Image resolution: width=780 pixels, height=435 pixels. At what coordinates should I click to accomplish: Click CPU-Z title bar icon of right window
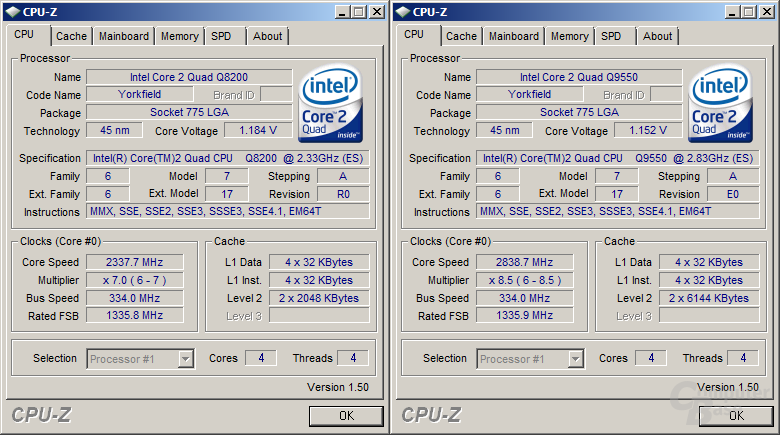(402, 11)
